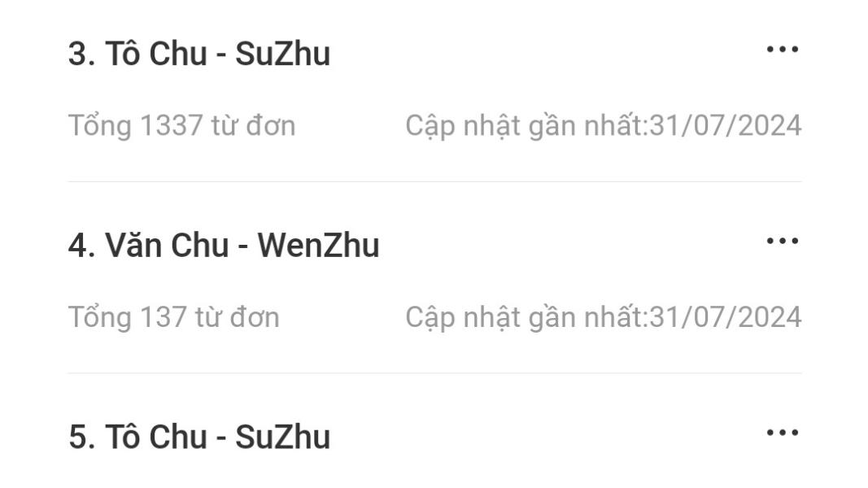Open three-dot menu for 3. Tô Chu - SuZhu

pos(783,50)
